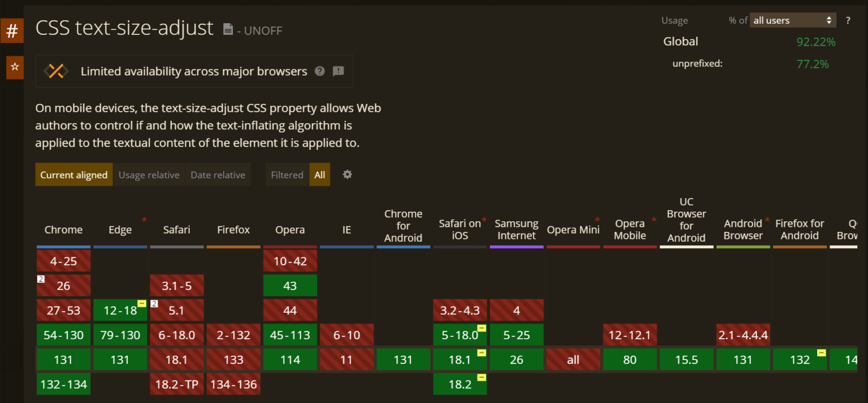Click the crossed-lines Baseline icon in the banner

[x=55, y=71]
